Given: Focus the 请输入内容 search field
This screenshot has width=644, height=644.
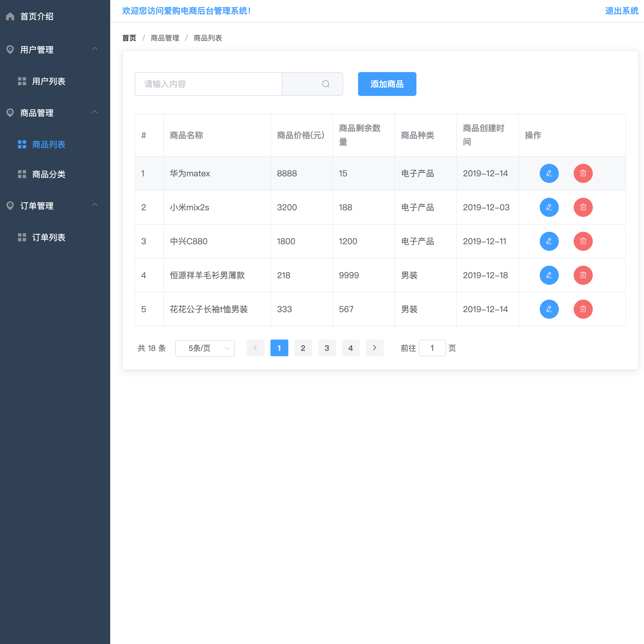Looking at the screenshot, I should point(208,84).
